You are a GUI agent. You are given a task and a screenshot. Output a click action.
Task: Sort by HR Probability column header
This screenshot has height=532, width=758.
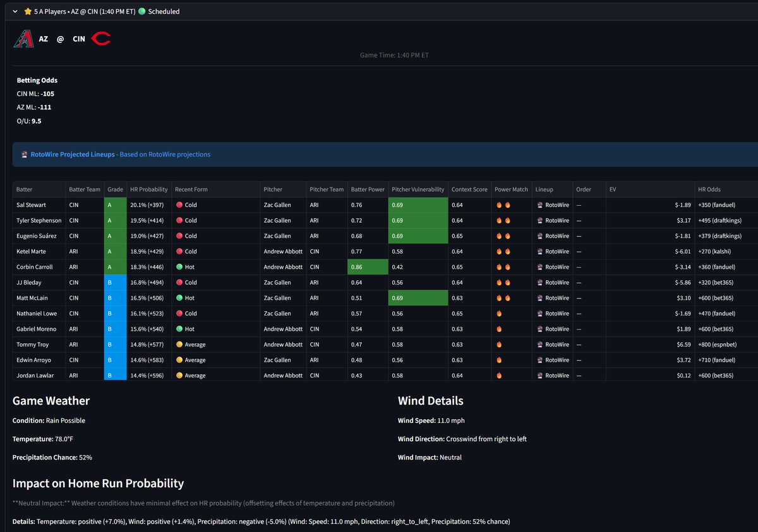point(149,189)
